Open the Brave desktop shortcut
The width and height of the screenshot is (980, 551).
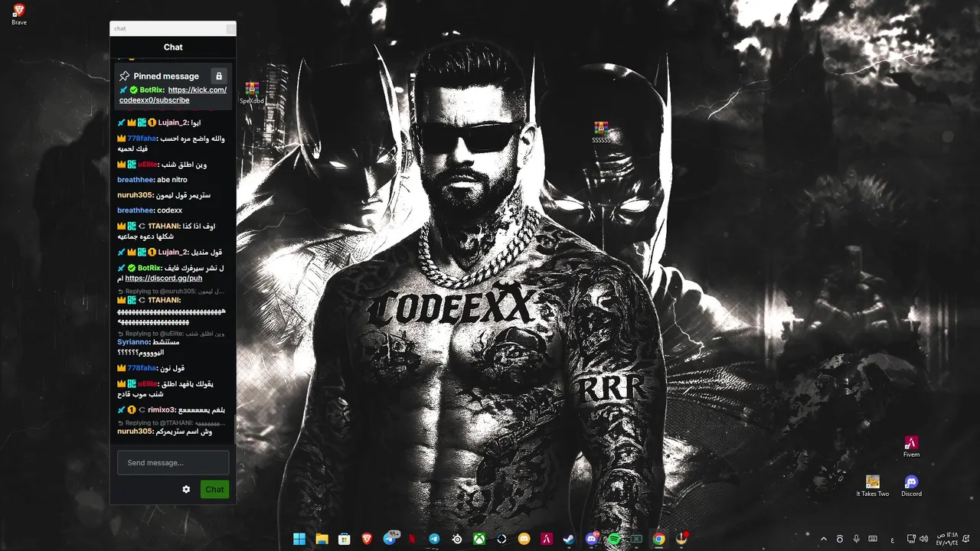pyautogui.click(x=19, y=14)
